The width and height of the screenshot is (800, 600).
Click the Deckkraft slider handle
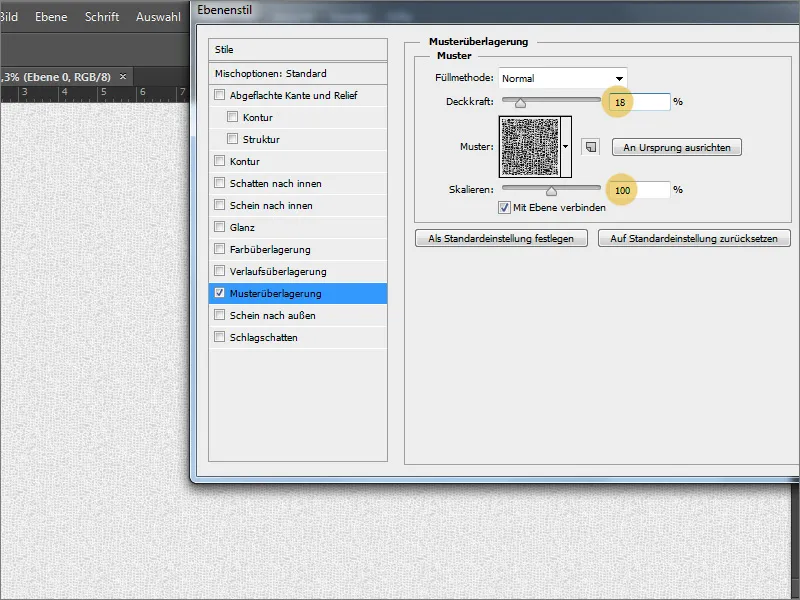[x=520, y=103]
